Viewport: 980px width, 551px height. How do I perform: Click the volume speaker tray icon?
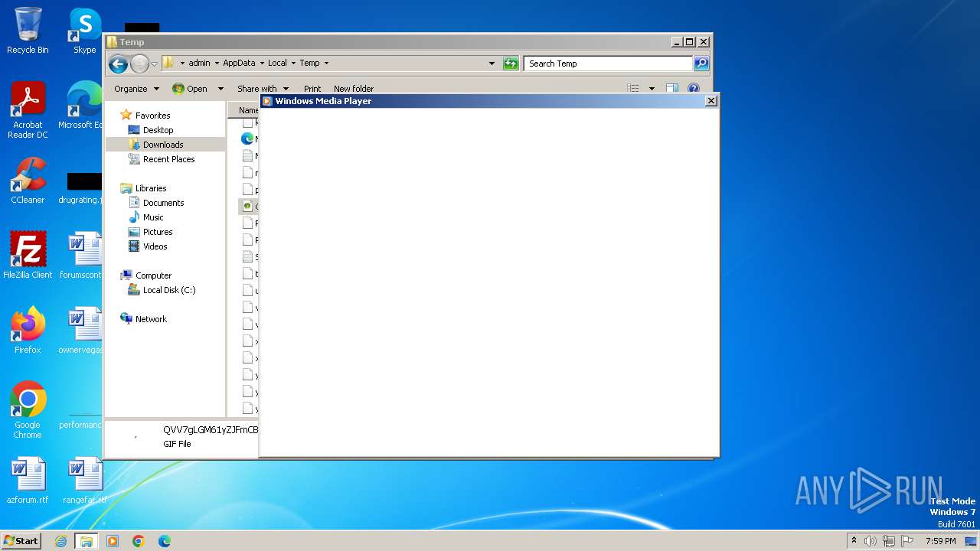871,541
